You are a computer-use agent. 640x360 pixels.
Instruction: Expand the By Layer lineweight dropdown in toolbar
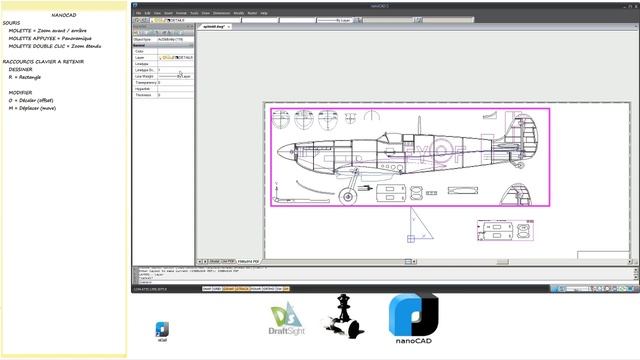(x=335, y=20)
